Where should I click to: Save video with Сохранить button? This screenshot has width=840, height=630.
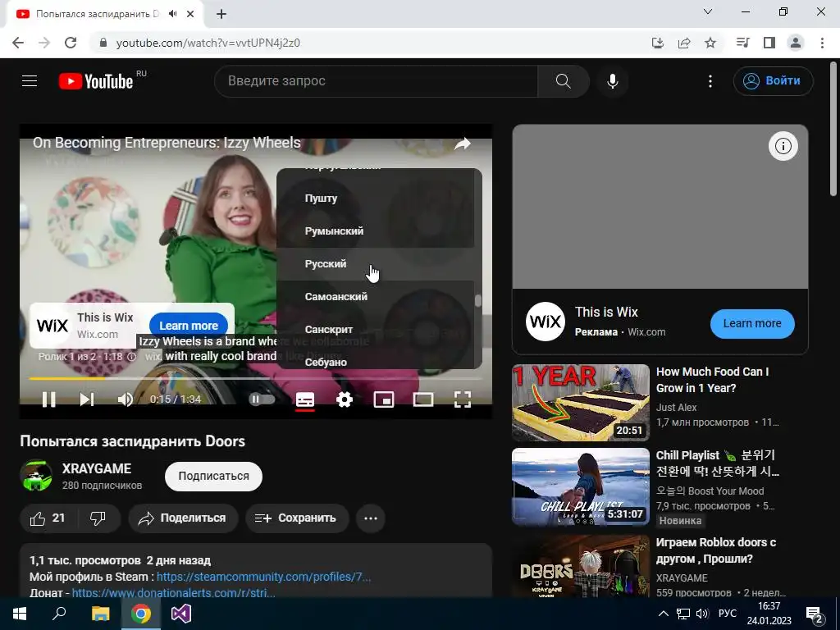coord(297,518)
